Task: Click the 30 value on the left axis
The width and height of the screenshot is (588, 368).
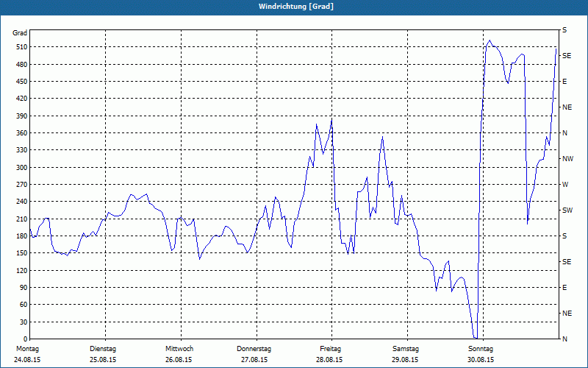Action: coord(24,322)
